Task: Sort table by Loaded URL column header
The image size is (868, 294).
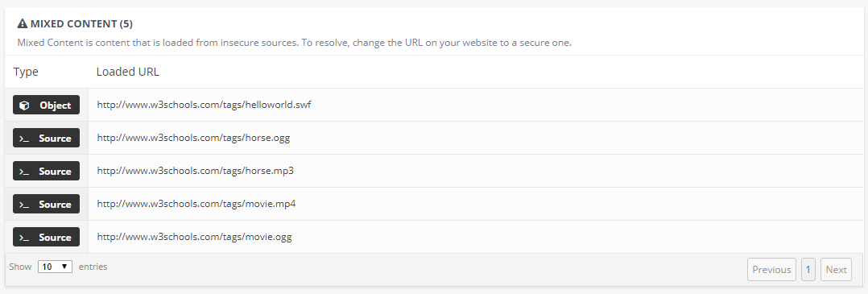Action: point(128,72)
